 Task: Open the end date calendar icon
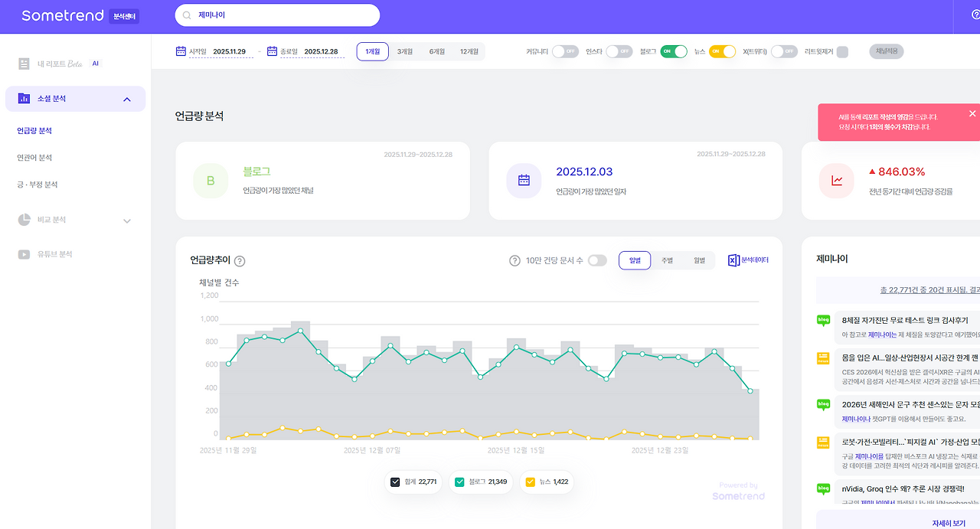point(272,51)
